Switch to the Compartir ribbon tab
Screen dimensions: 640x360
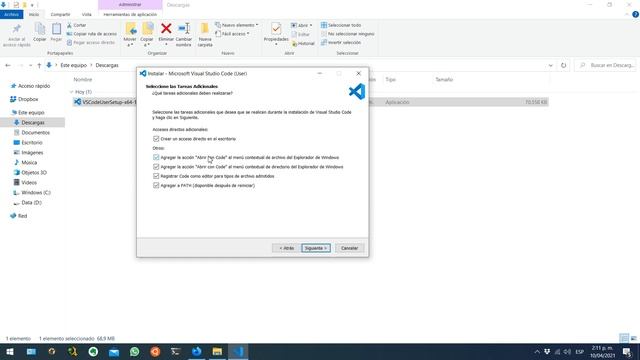pos(60,14)
